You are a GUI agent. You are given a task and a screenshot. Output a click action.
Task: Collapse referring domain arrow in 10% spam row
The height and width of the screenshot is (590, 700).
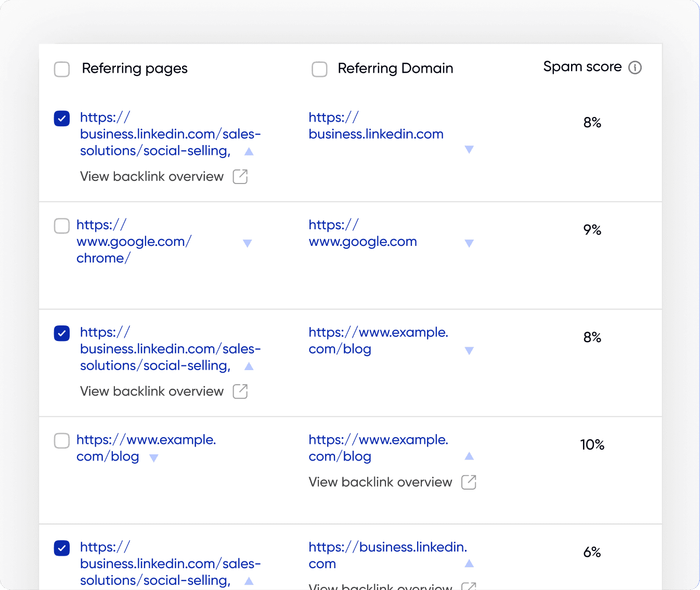469,456
